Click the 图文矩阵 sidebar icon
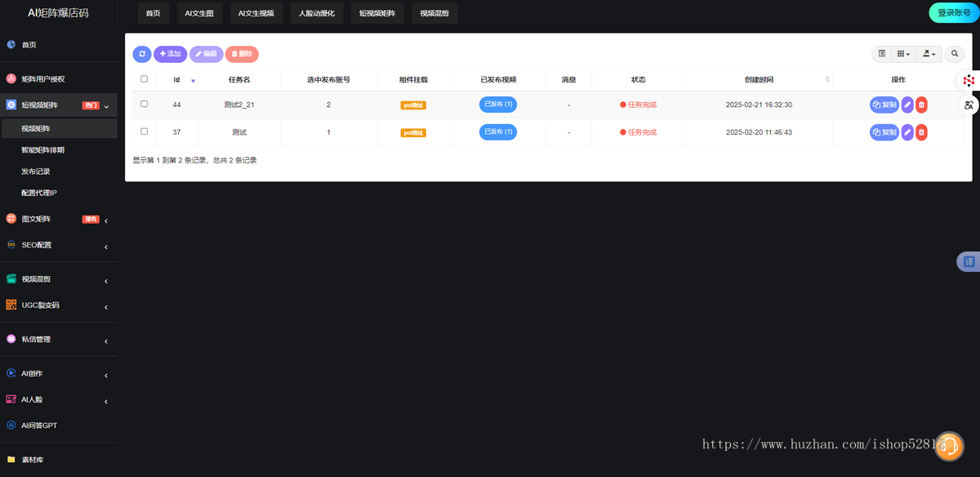The height and width of the screenshot is (477, 980). [x=11, y=219]
